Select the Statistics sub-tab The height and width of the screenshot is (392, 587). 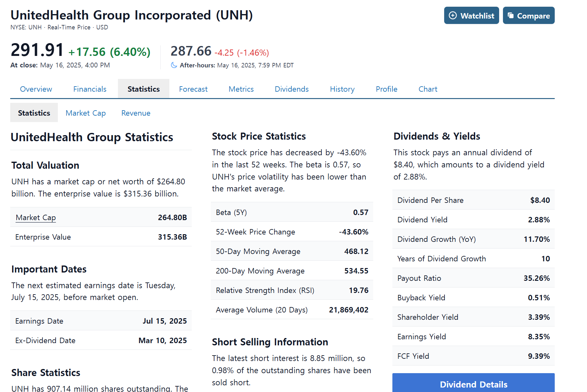pos(34,113)
